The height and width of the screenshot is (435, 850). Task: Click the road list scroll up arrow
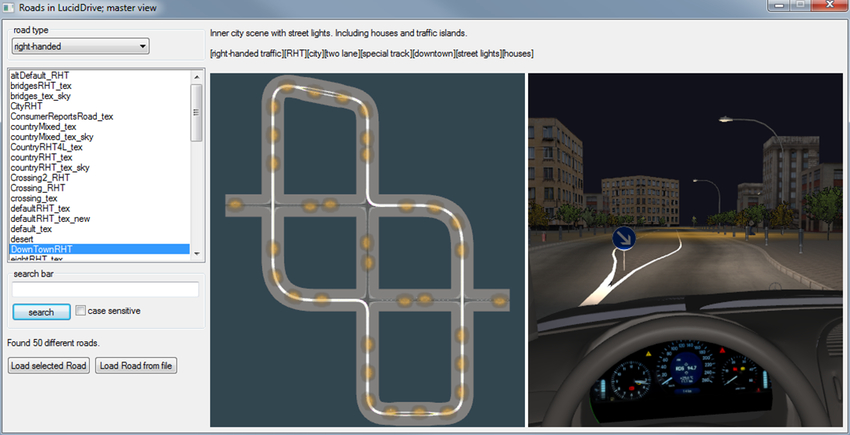point(197,76)
